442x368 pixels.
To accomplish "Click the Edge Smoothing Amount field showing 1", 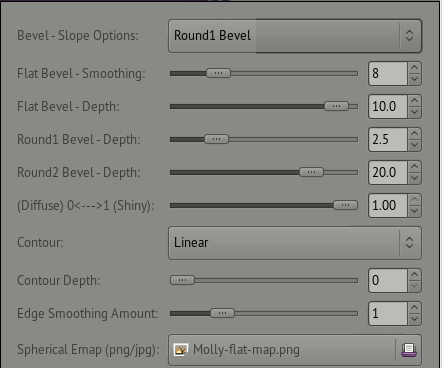I will (388, 313).
